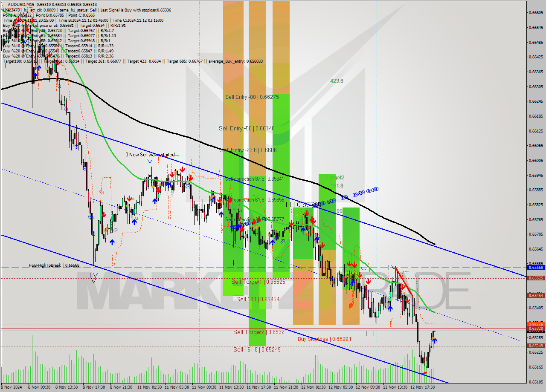Click the '11 Nov 01:30' time axis label

tap(149, 388)
